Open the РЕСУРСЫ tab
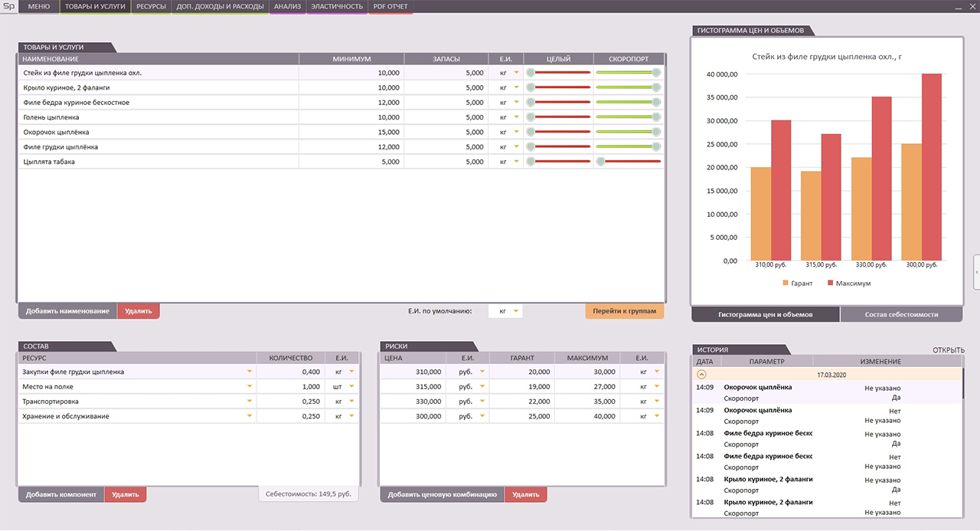 pos(151,7)
